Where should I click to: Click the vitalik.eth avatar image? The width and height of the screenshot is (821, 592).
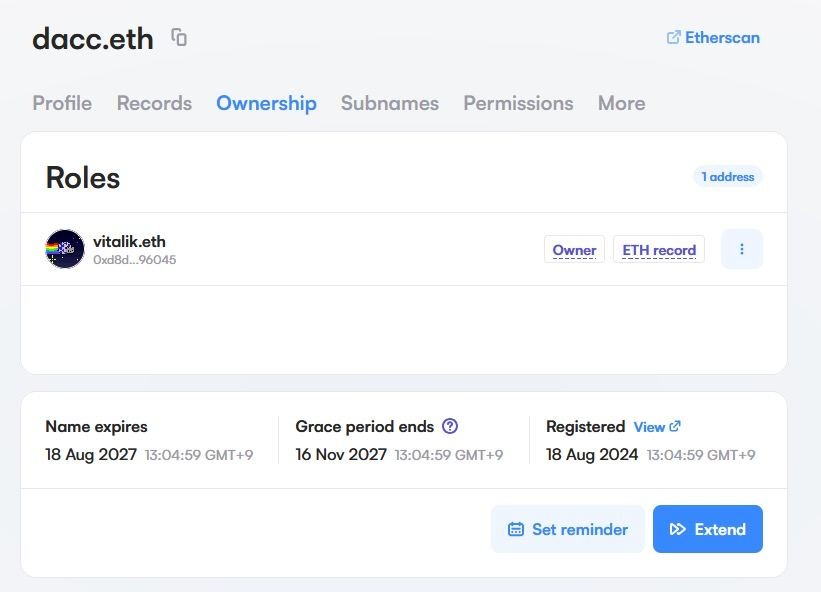pyautogui.click(x=65, y=249)
